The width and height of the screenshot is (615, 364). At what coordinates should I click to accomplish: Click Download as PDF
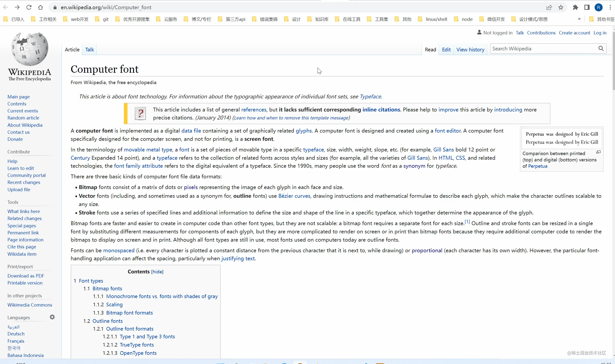pos(26,276)
